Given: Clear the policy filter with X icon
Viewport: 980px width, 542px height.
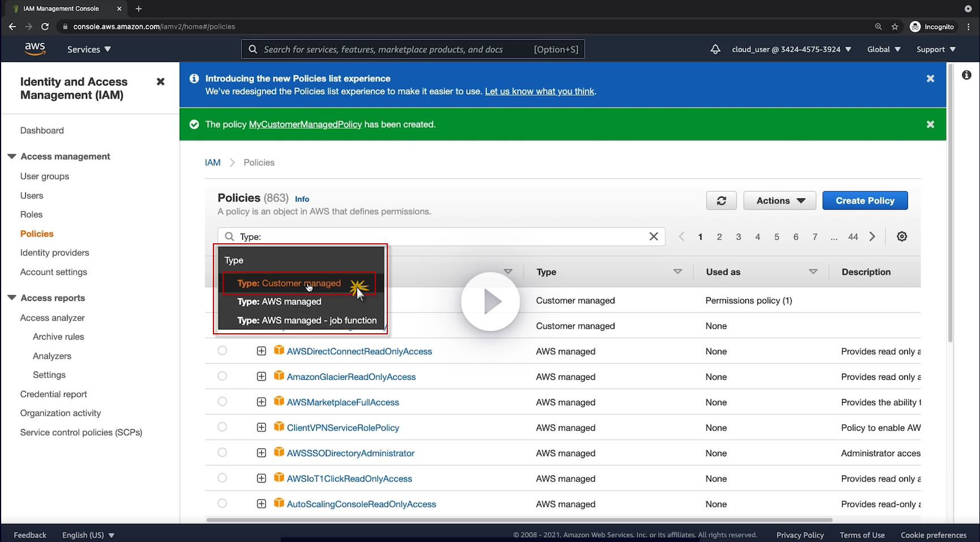Looking at the screenshot, I should (x=653, y=236).
